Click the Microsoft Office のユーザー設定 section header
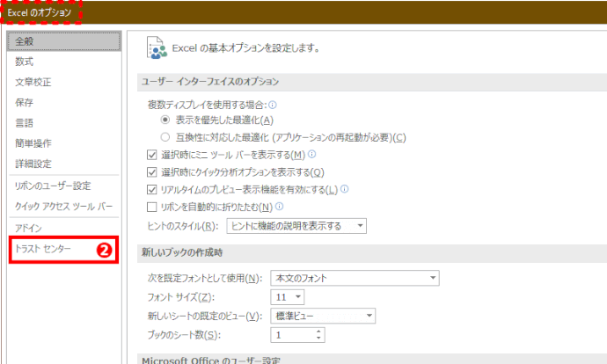This screenshot has height=364, width=607. tap(211, 360)
